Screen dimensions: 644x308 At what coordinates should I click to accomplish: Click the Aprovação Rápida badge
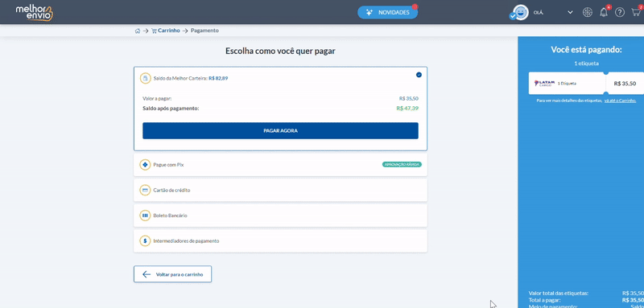pos(402,165)
